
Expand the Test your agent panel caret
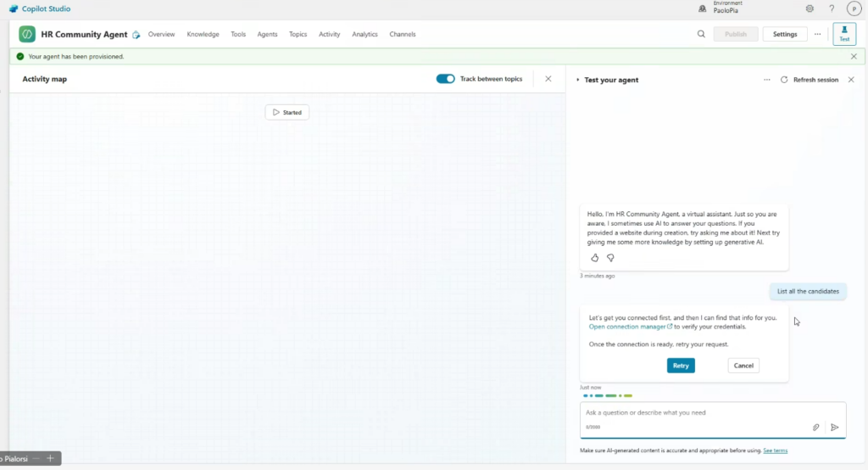point(578,80)
